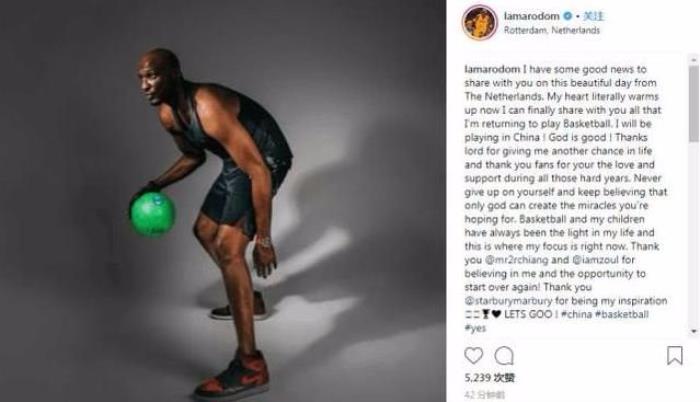The height and width of the screenshot is (402, 700).
Task: Open lamarodom username in header
Action: pyautogui.click(x=531, y=16)
